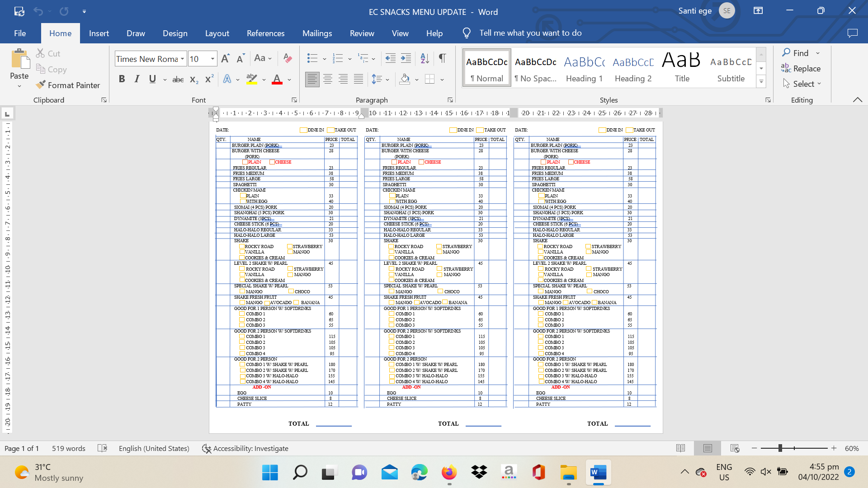This screenshot has height=488, width=868.
Task: Toggle Strikethrough formatting
Action: (x=178, y=80)
